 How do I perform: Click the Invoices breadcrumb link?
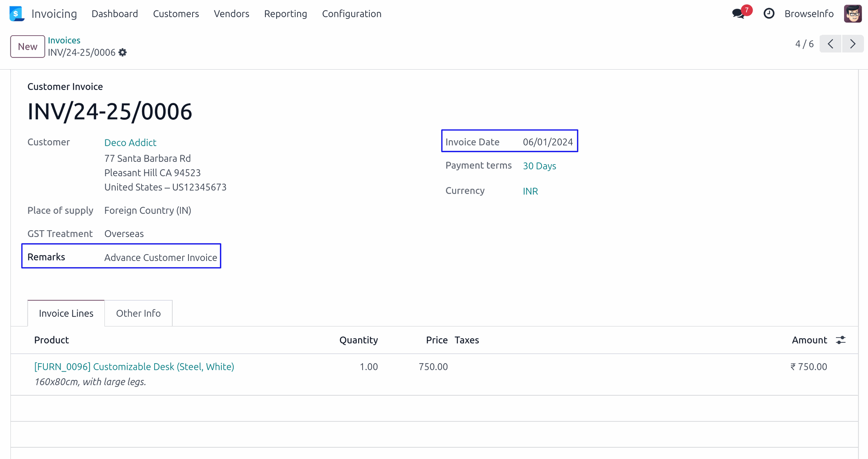[x=64, y=40]
